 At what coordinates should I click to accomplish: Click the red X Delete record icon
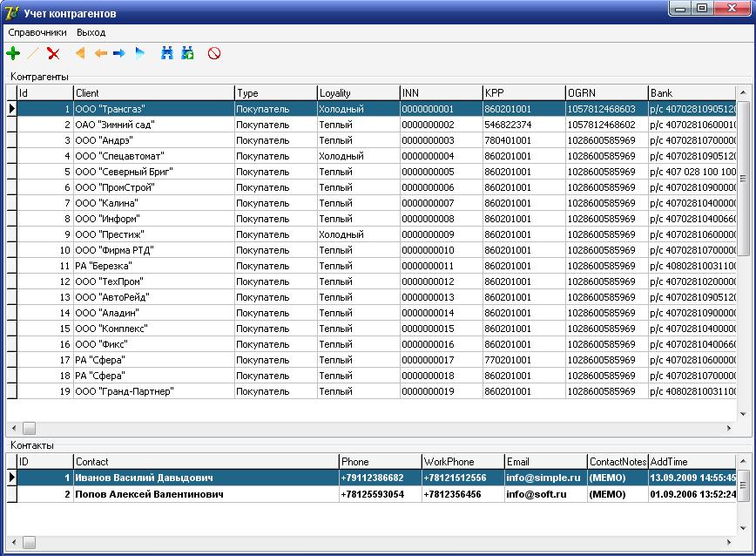point(53,53)
